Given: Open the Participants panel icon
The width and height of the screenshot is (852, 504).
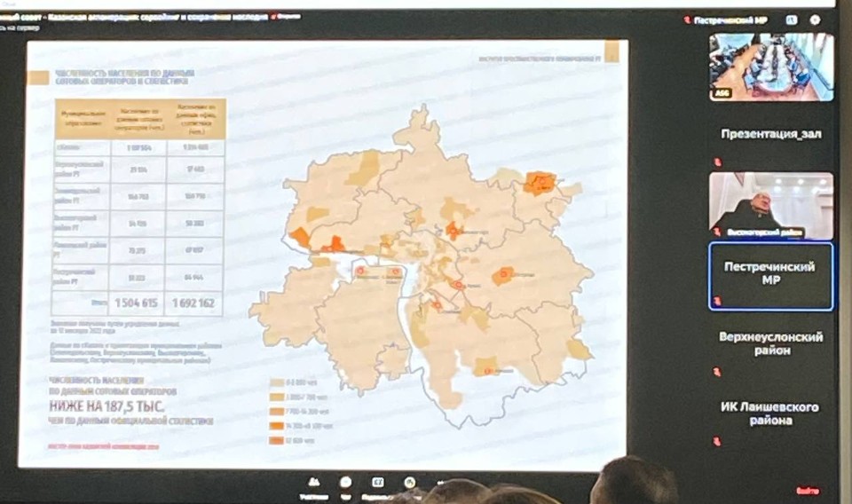Looking at the screenshot, I should pyautogui.click(x=313, y=484).
